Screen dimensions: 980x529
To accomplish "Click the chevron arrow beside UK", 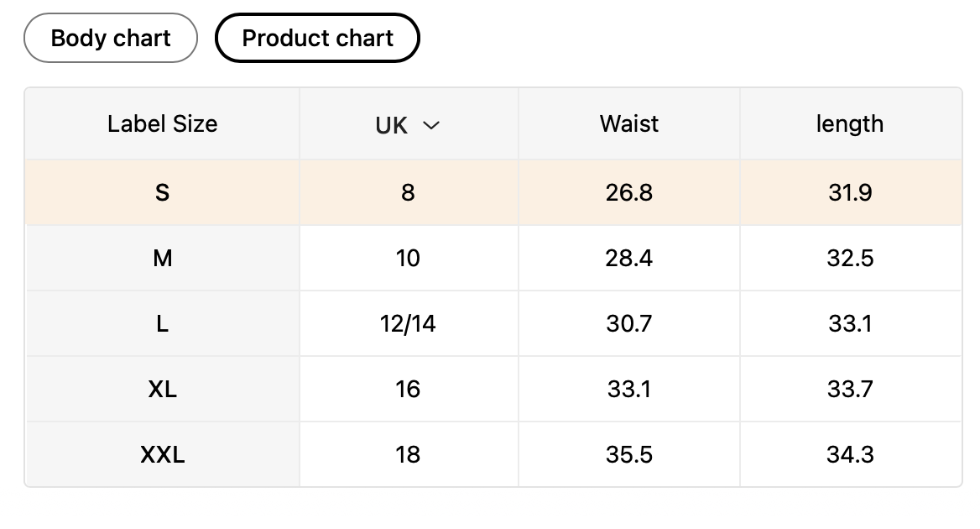I will point(431,126).
